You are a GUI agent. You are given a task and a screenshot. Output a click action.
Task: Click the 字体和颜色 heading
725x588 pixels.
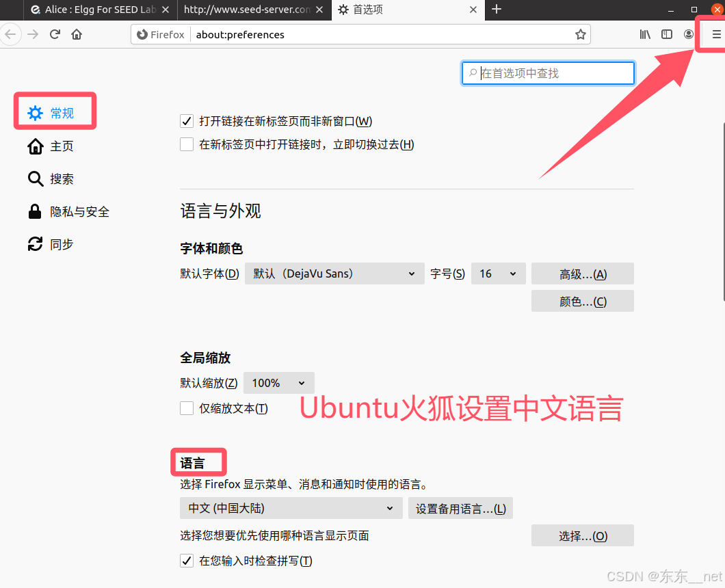coord(211,249)
